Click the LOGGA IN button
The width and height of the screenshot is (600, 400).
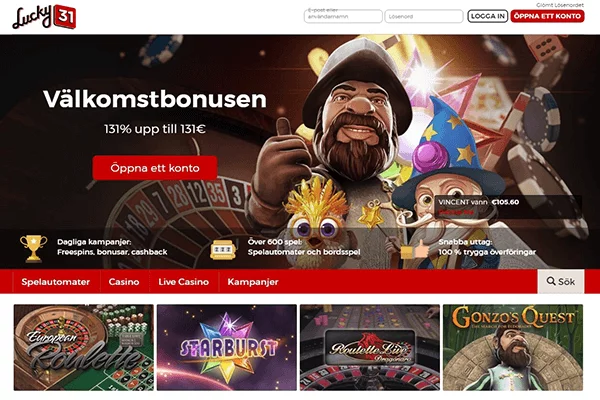click(488, 16)
